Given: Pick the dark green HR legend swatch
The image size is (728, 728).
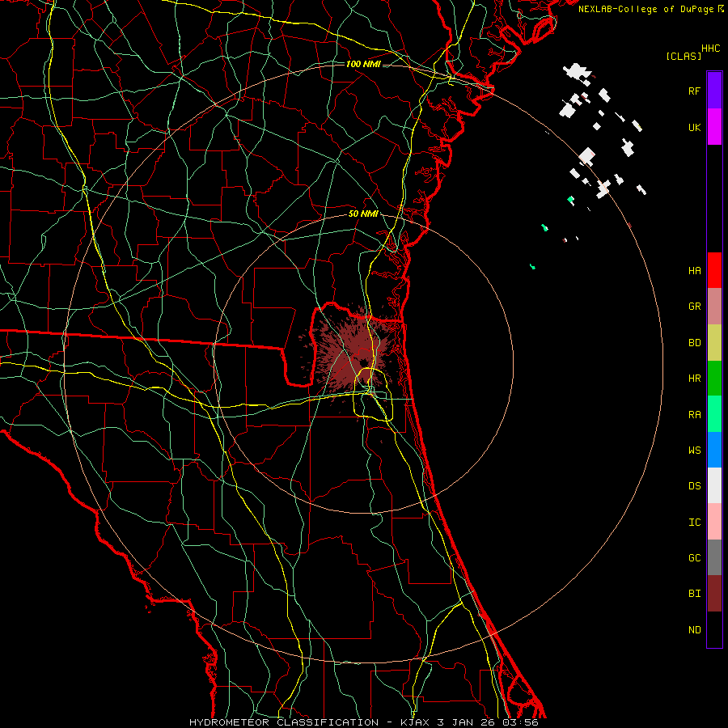Looking at the screenshot, I should [714, 379].
